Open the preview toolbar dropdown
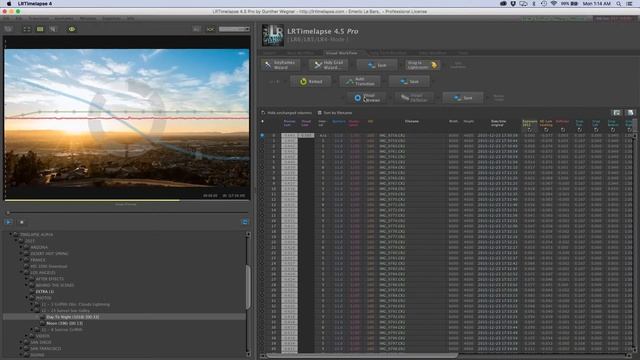This screenshot has height=360, width=640. pos(234,29)
